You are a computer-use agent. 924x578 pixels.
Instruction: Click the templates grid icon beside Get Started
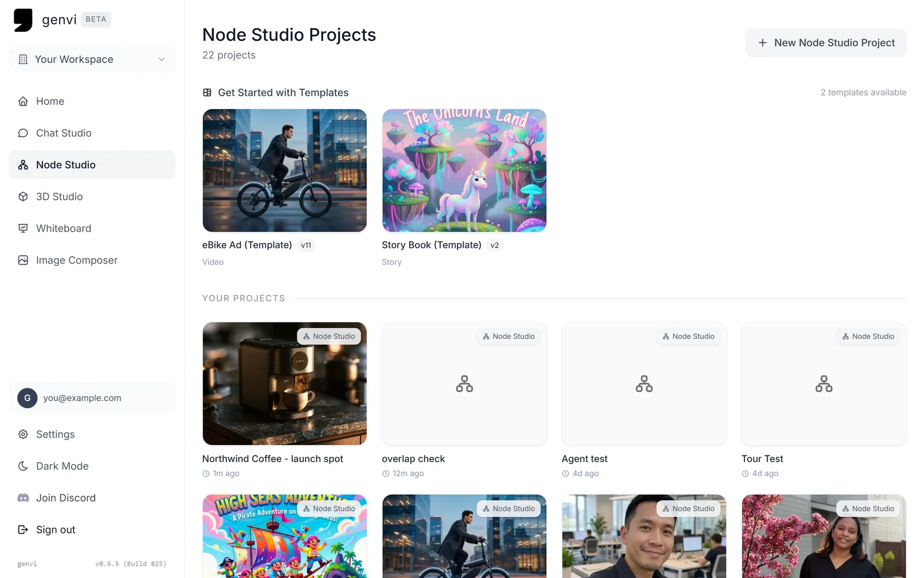[207, 92]
